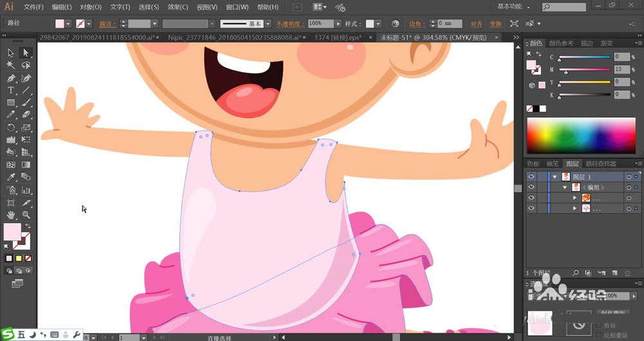The width and height of the screenshot is (644, 341).
Task: Expand the pink thumbnail sublayer
Action: [575, 209]
